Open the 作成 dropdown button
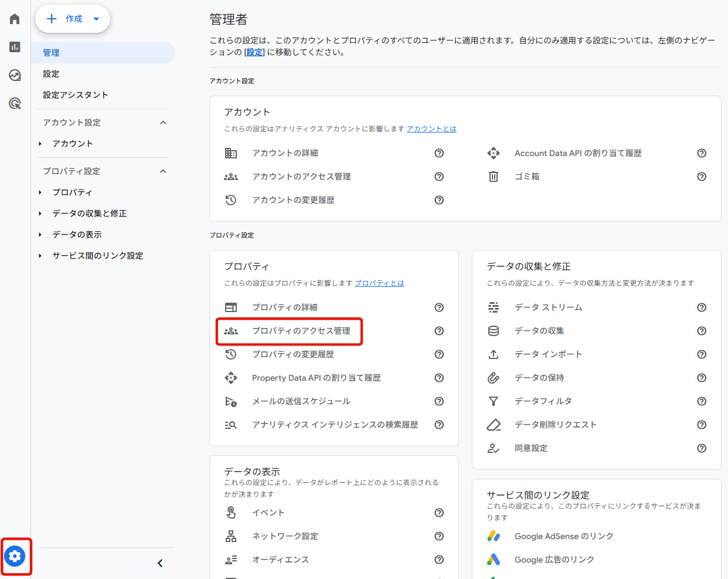The width and height of the screenshot is (728, 579). click(x=73, y=19)
